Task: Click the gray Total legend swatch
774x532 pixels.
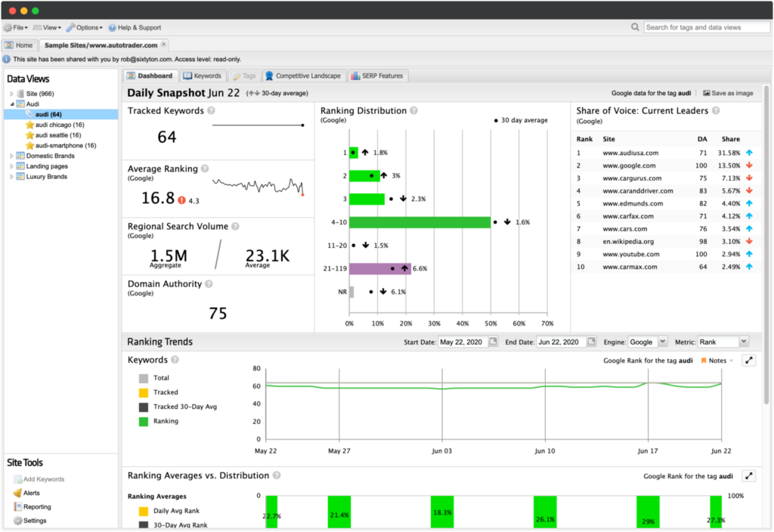Action: pyautogui.click(x=144, y=378)
